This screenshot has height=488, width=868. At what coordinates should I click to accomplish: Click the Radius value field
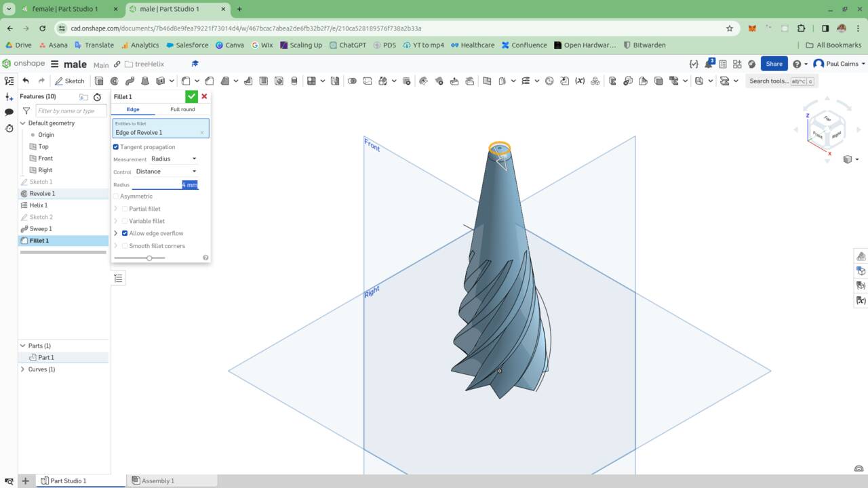tap(165, 184)
